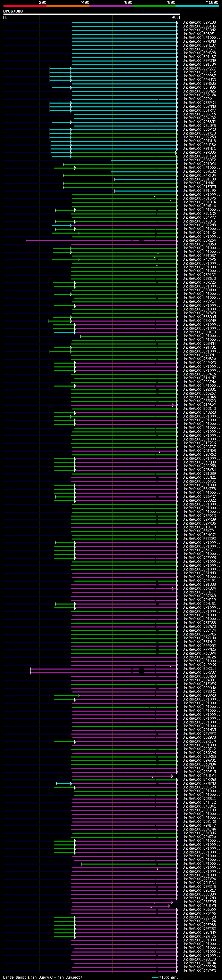Click the red segment of the identity legend
Image resolution: width=222 pixels, height=980 pixels.
25,7
